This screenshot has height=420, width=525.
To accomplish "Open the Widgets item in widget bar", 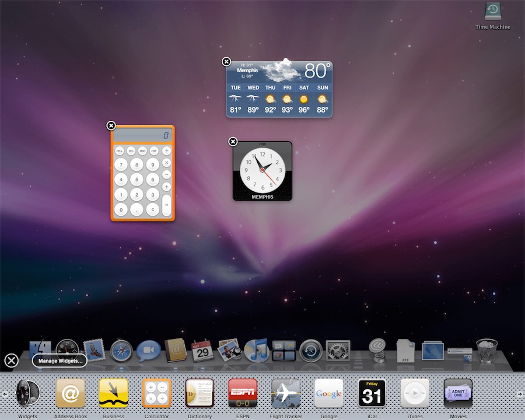I will (28, 393).
